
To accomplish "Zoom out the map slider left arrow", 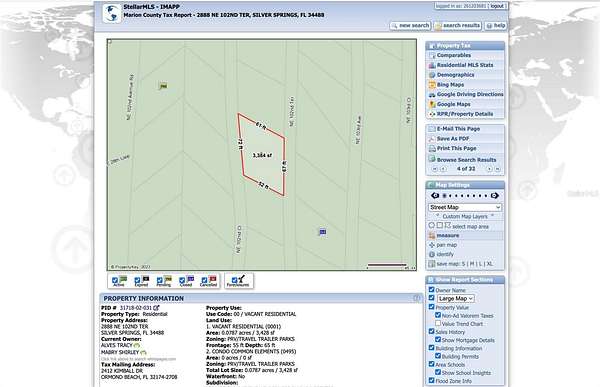I will tap(435, 196).
